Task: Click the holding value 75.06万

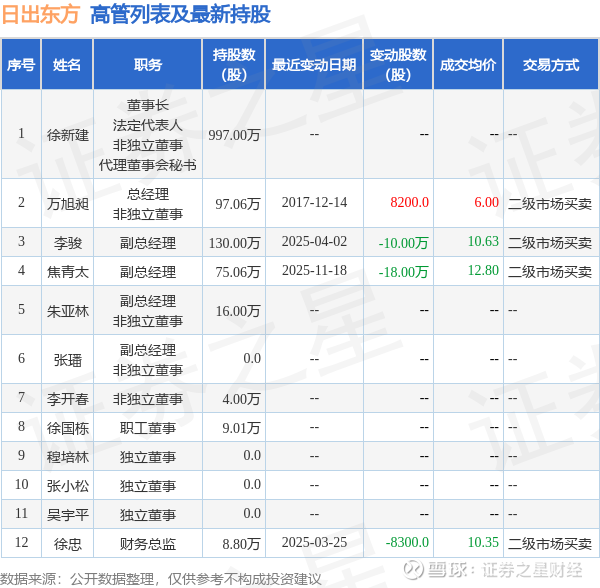Action: pos(238,272)
